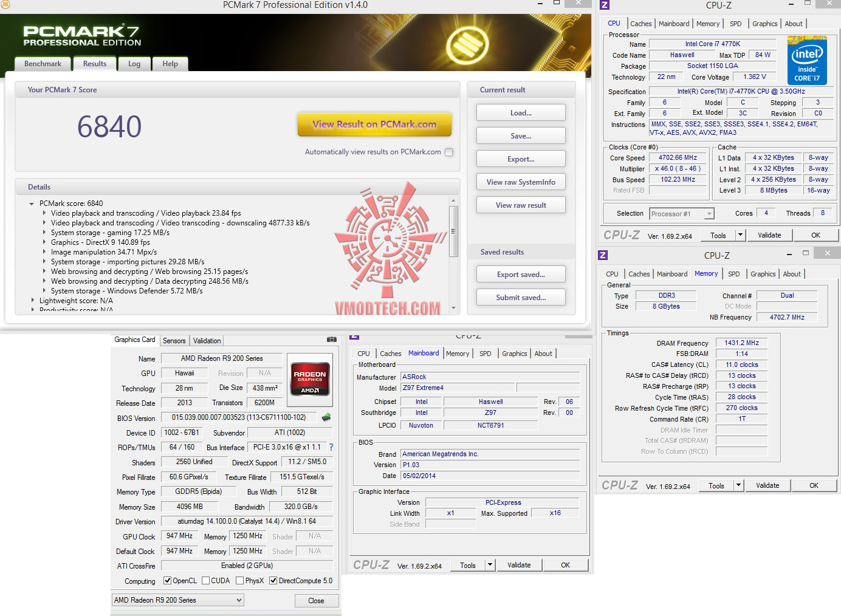Click the Intel Core i7 logo in CPU-Z
The width and height of the screenshot is (841, 616).
click(x=807, y=61)
